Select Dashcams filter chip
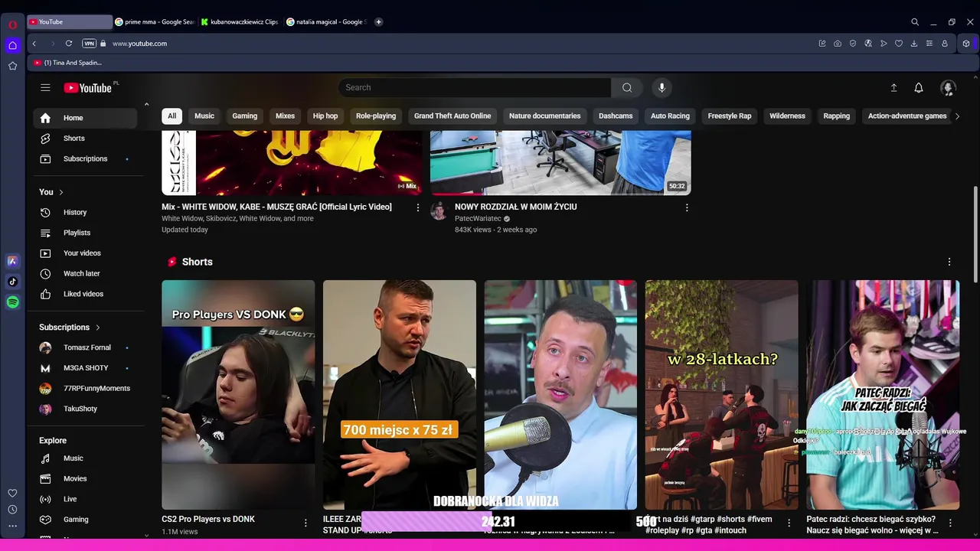 tap(616, 116)
